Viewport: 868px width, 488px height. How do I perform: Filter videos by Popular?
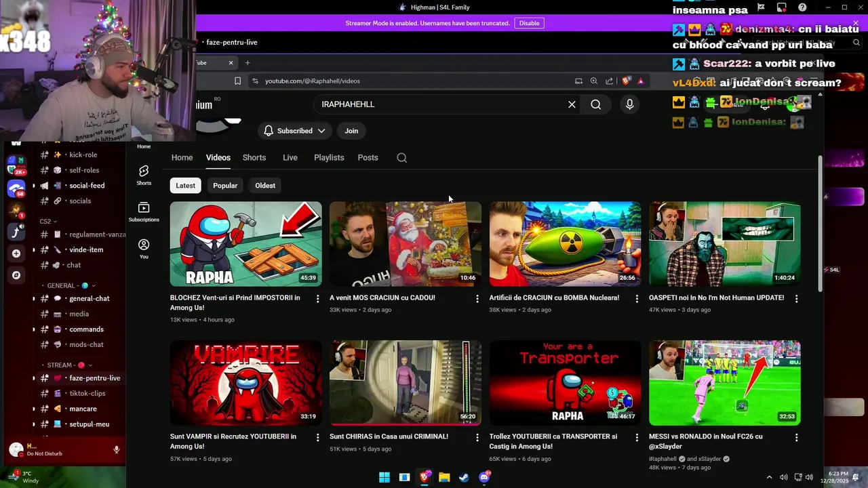pyautogui.click(x=225, y=186)
